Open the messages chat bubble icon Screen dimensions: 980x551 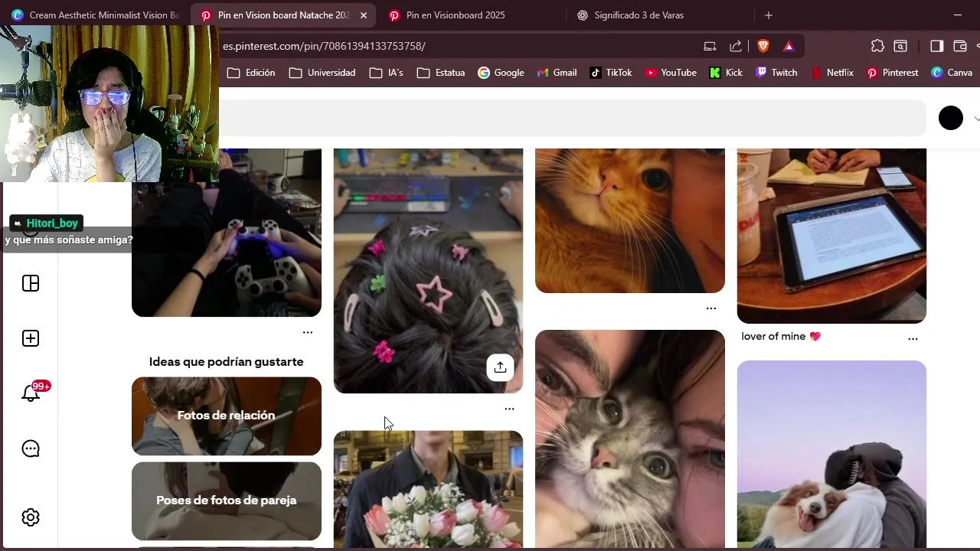click(x=31, y=448)
